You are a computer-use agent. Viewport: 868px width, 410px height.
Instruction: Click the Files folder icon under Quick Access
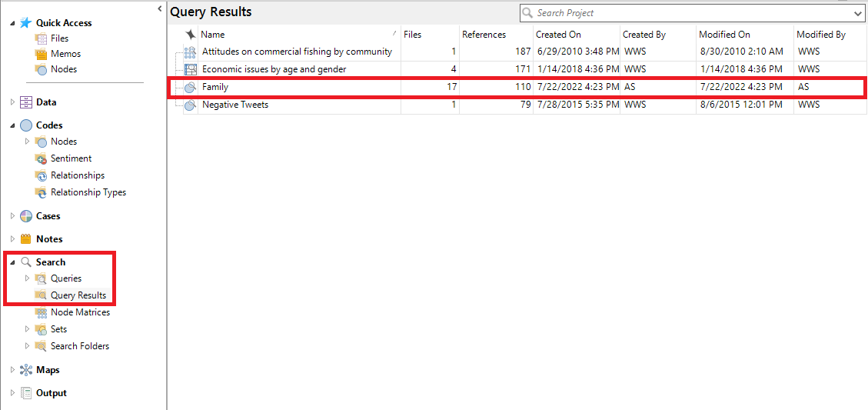coord(41,38)
